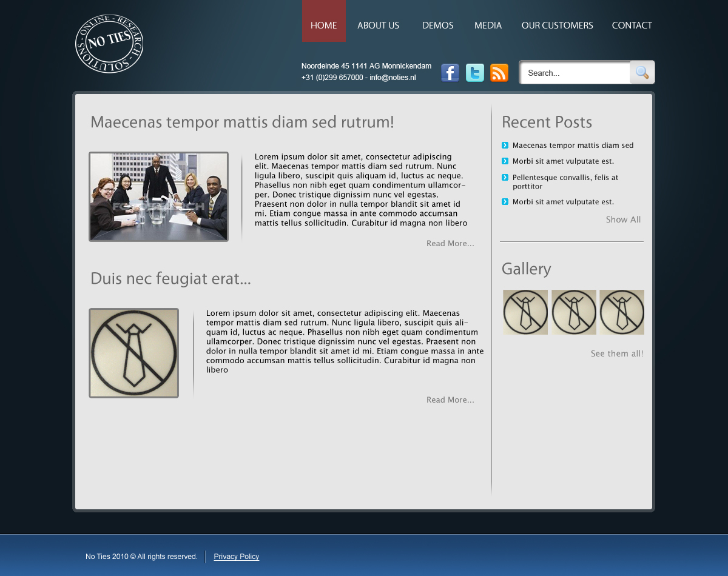Screen dimensions: 728x576
Task: Open the last gallery no-tie thumbnail
Action: pyautogui.click(x=622, y=312)
